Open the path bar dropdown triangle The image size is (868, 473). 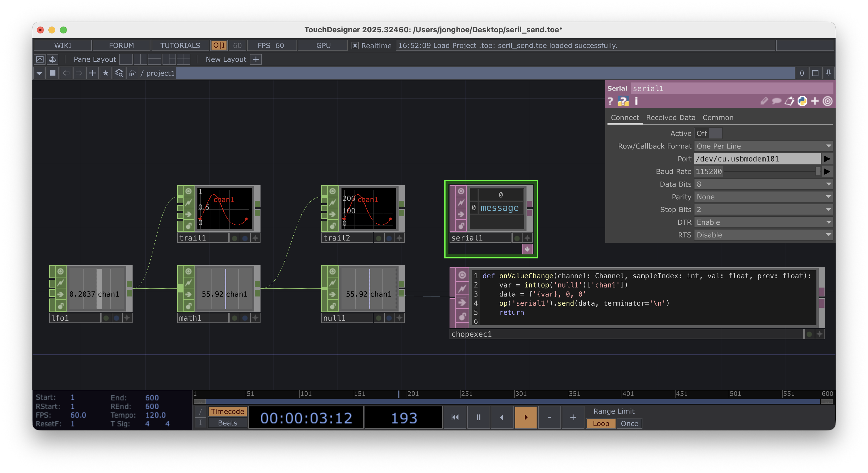click(39, 73)
